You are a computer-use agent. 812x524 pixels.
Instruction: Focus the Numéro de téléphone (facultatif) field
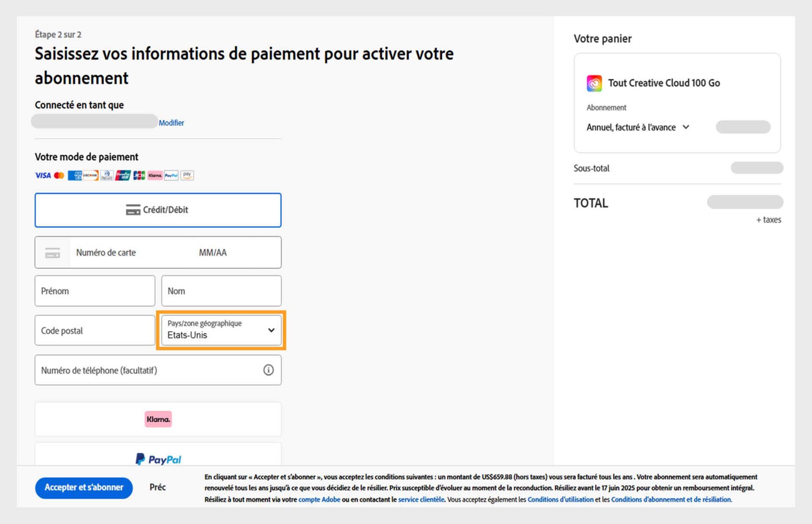pyautogui.click(x=158, y=370)
